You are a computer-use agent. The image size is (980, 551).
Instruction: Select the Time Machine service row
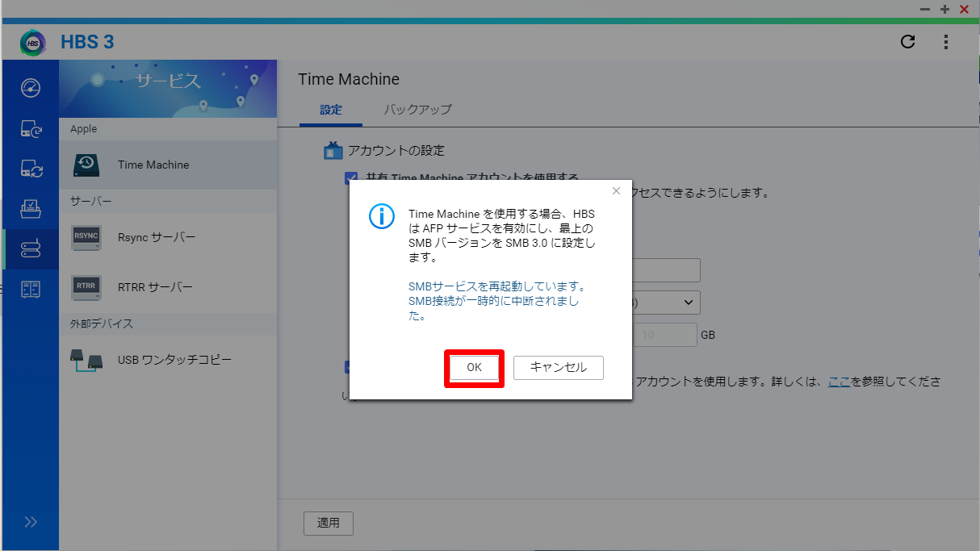168,165
